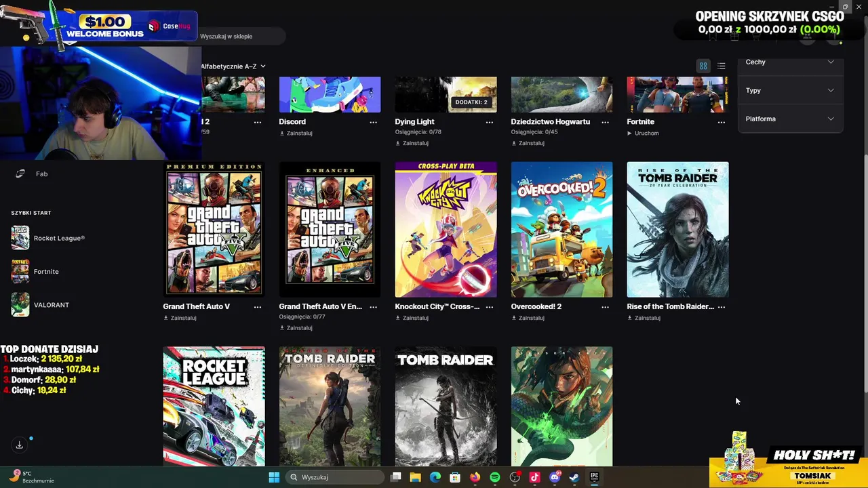The height and width of the screenshot is (488, 868).
Task: Click the Dying Light title text
Action: (x=414, y=122)
